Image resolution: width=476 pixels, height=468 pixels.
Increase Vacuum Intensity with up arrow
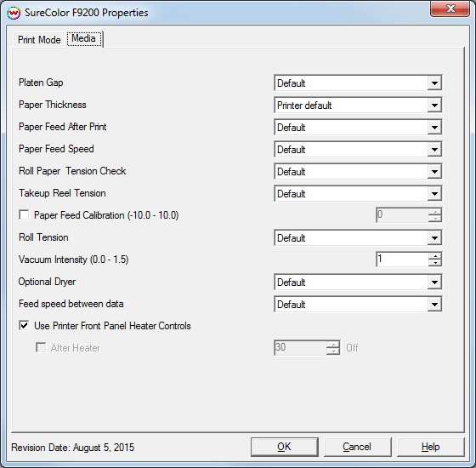point(435,256)
